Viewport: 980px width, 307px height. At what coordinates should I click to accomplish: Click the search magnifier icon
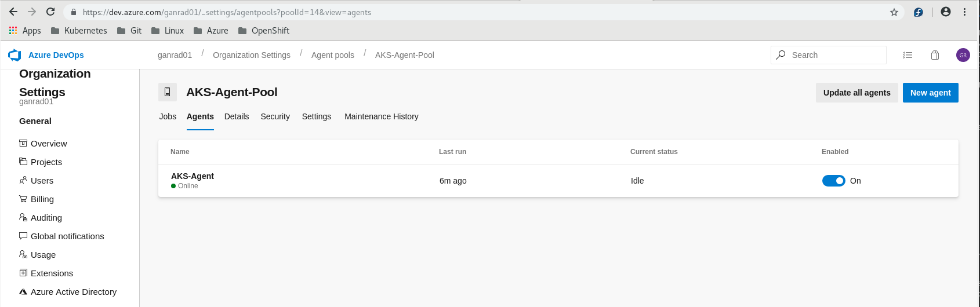[781, 54]
